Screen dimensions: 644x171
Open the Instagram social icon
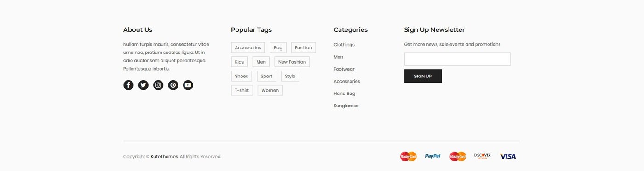[x=158, y=85]
